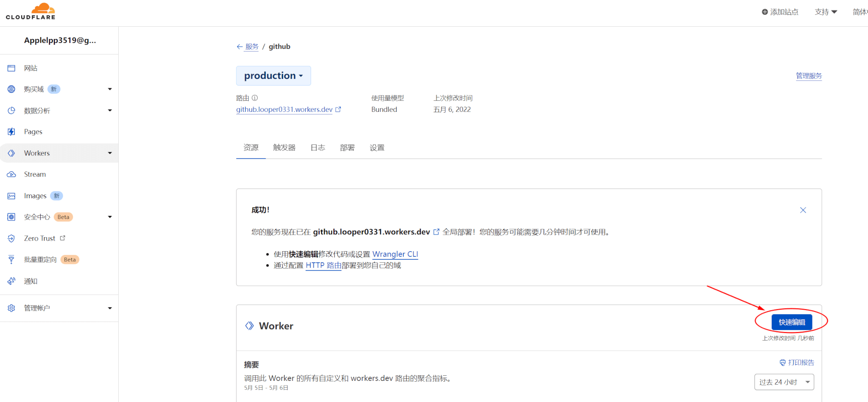This screenshot has height=402, width=868.
Task: Expand the 数据分析 sidebar menu
Action: pyautogui.click(x=110, y=111)
